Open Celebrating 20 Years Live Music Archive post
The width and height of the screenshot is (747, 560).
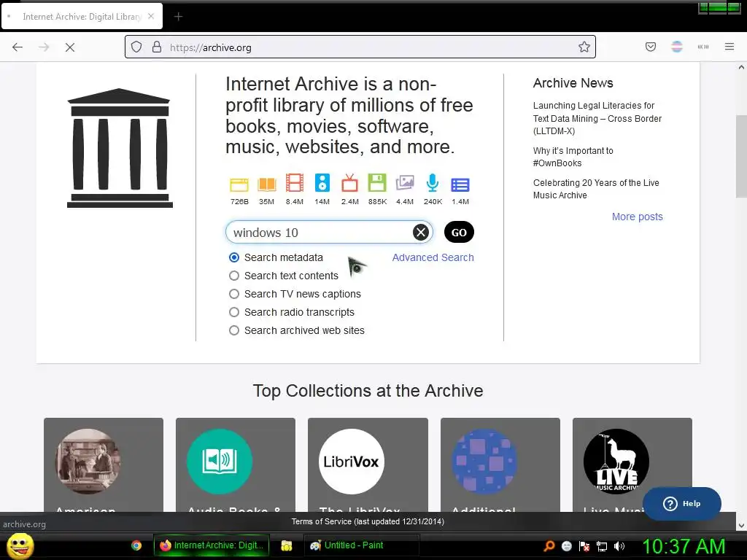(x=596, y=189)
